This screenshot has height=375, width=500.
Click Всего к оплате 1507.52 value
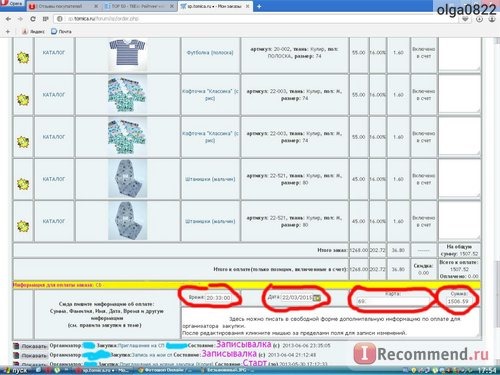(x=459, y=269)
